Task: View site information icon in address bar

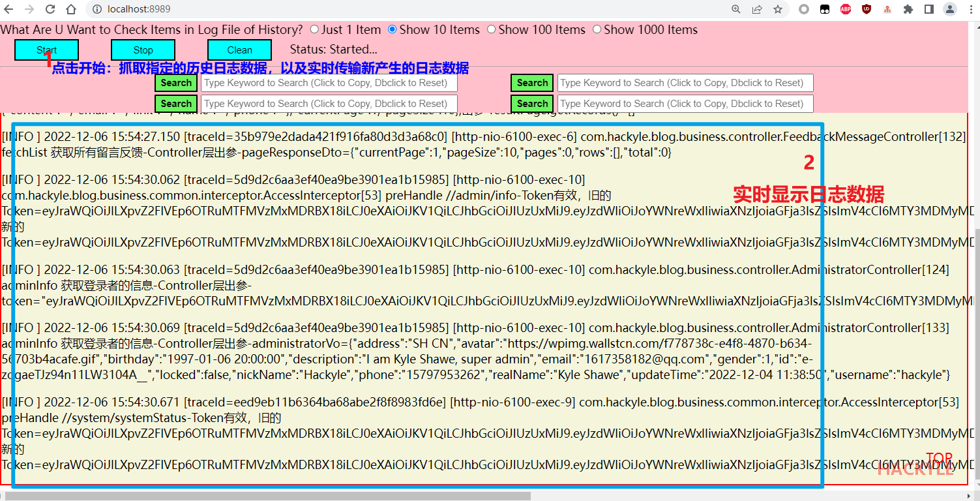Action: [x=97, y=9]
